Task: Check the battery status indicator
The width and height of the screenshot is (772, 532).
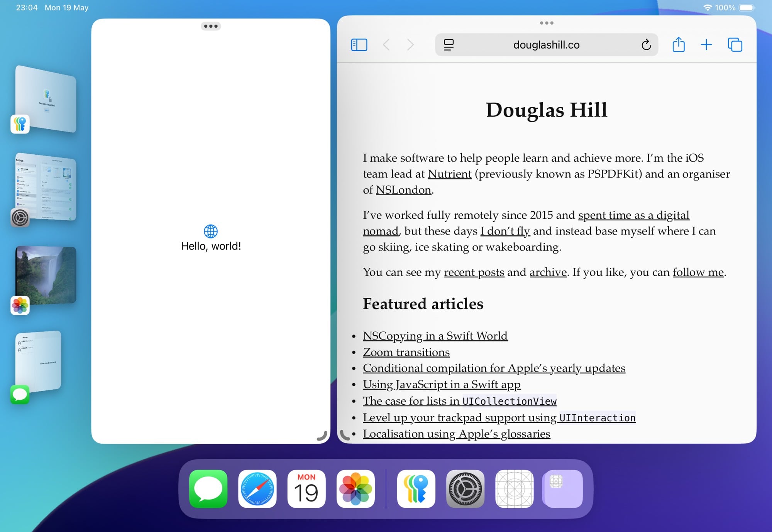Action: pyautogui.click(x=746, y=7)
